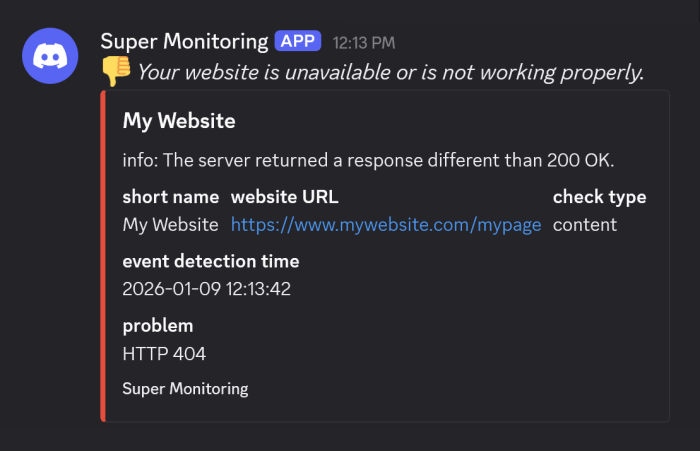Open the Super Monitoring username profile
Screen dimensions: 700x451
click(185, 42)
